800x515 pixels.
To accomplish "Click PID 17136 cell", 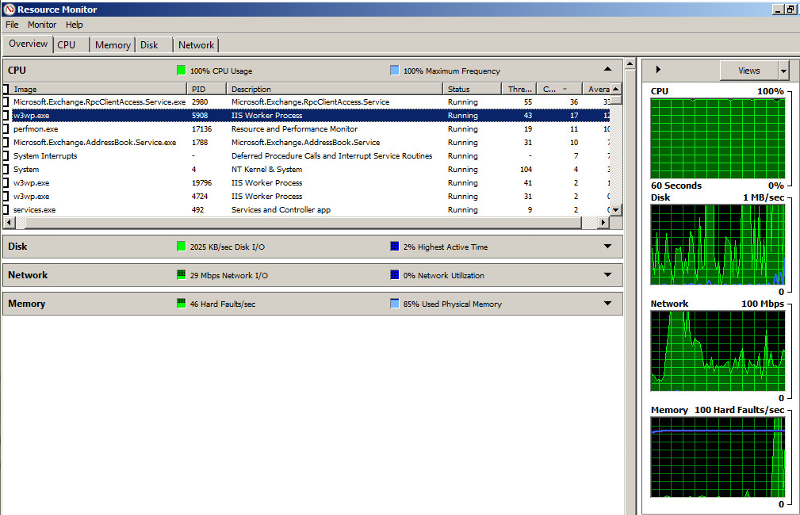I will pos(202,129).
